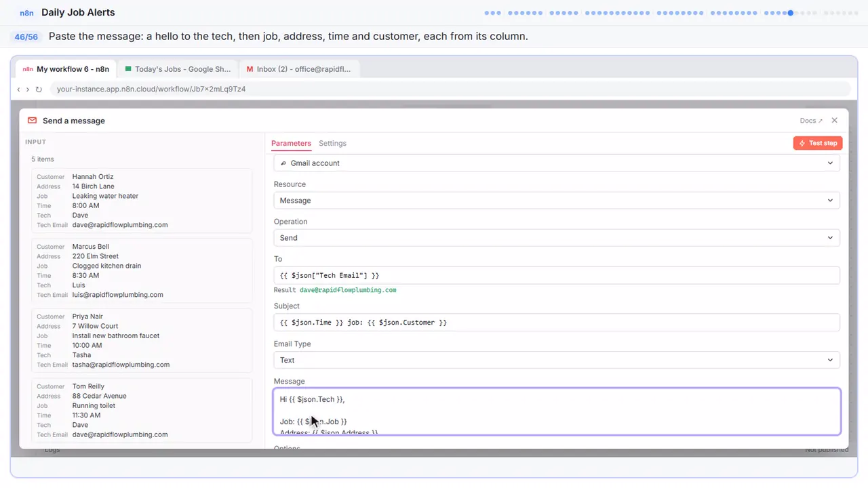Click the To field expression
Viewport: 868px width, 488px height.
click(557, 275)
